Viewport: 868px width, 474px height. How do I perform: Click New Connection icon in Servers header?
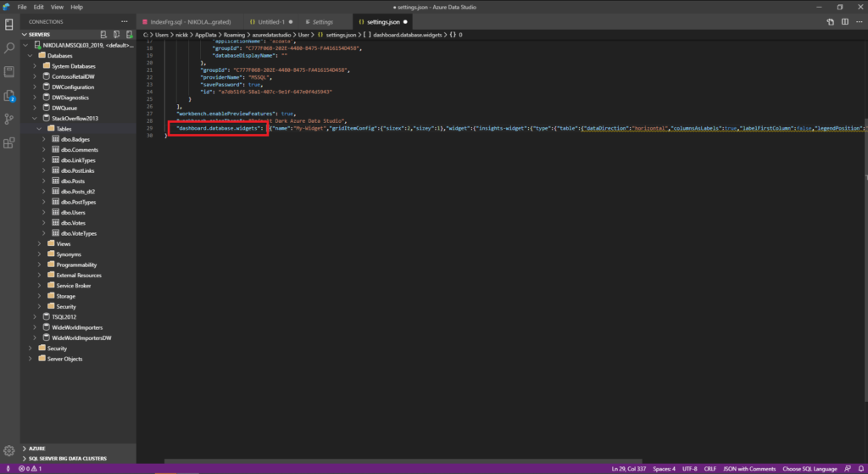coord(103,34)
